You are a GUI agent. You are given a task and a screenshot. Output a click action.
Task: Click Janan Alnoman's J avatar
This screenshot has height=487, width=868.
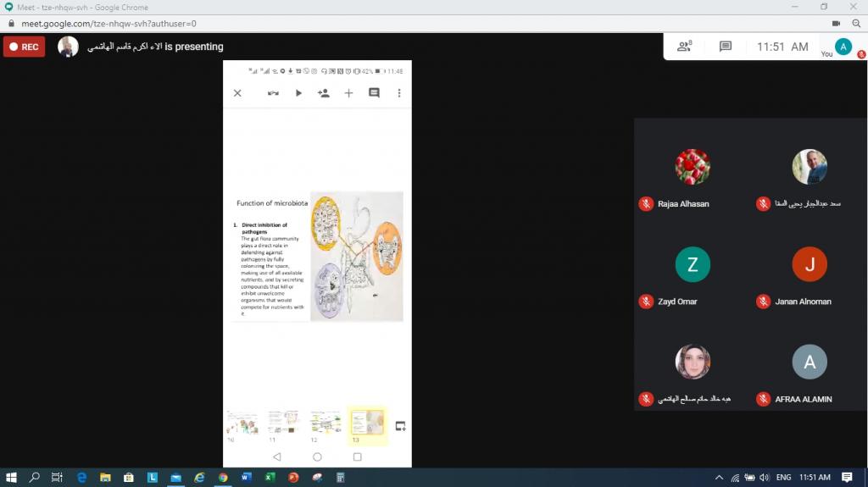click(809, 265)
